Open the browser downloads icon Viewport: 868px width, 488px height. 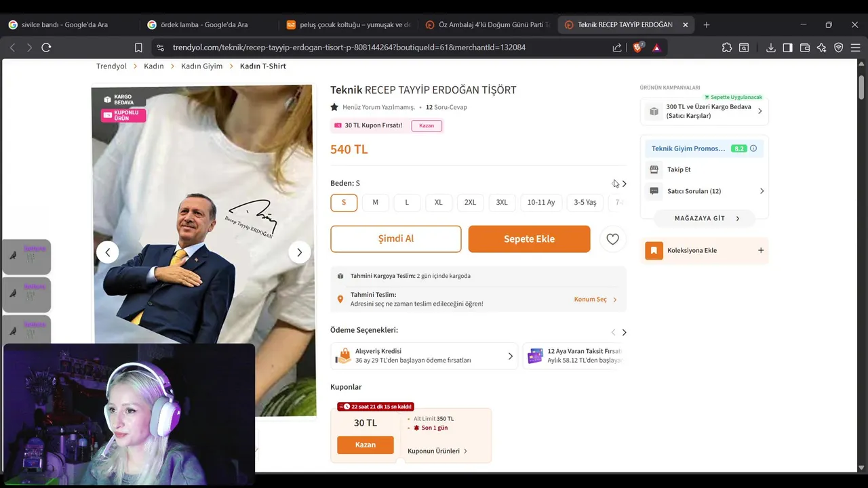[x=771, y=47]
